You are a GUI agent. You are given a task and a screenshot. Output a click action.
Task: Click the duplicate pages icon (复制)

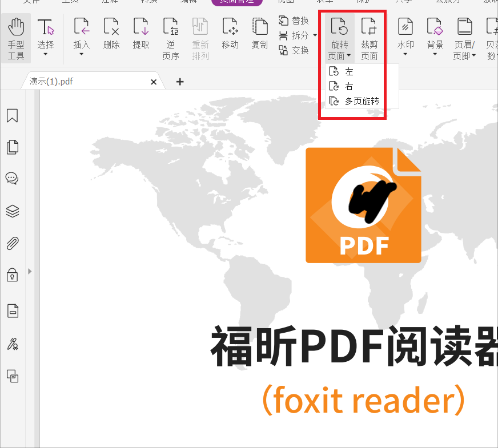pyautogui.click(x=259, y=35)
